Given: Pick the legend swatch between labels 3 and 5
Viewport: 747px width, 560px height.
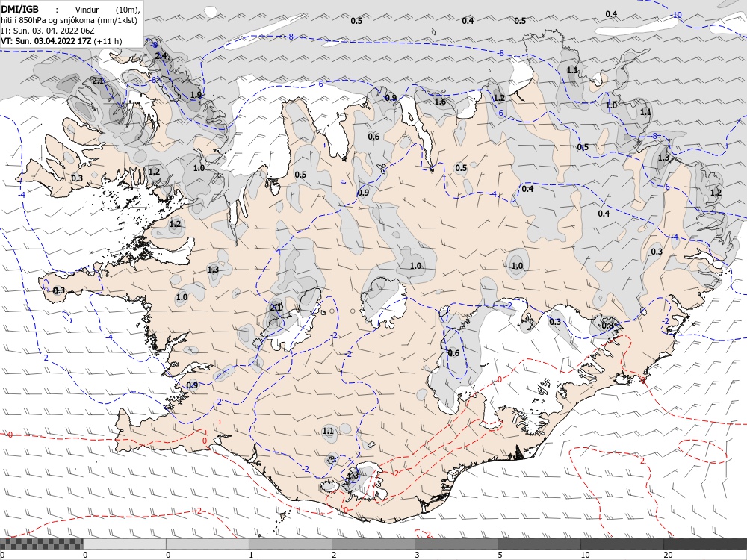Looking at the screenshot, I should (456, 544).
